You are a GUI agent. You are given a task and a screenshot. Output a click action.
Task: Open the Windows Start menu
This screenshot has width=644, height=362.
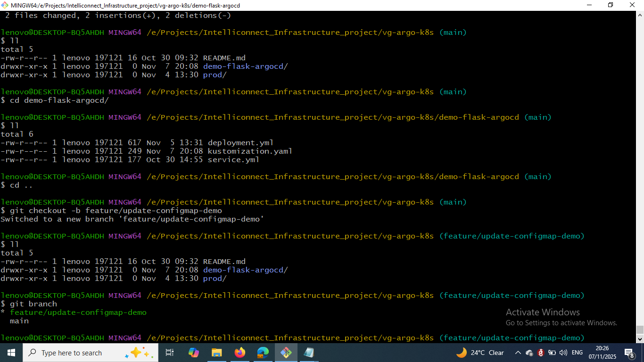click(x=11, y=353)
